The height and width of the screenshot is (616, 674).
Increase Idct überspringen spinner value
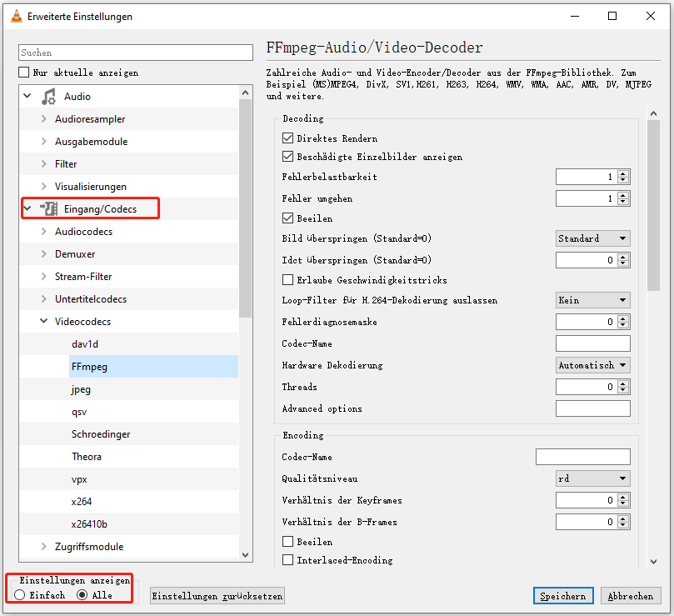pos(623,257)
